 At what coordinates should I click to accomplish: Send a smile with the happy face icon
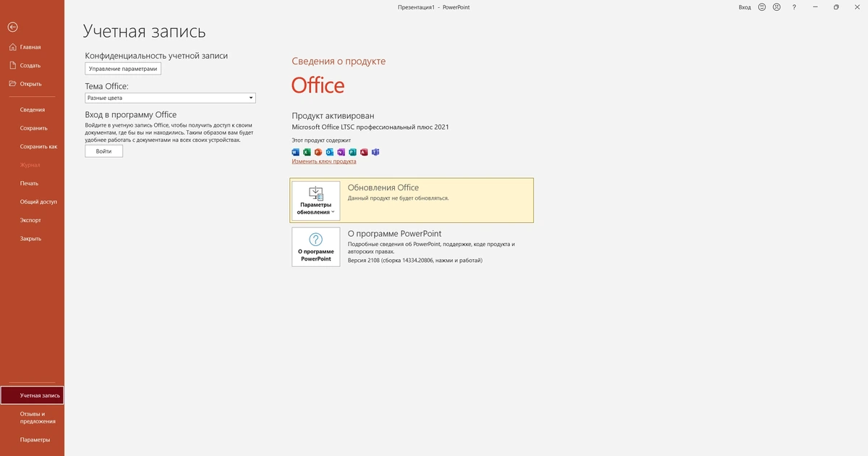(762, 7)
